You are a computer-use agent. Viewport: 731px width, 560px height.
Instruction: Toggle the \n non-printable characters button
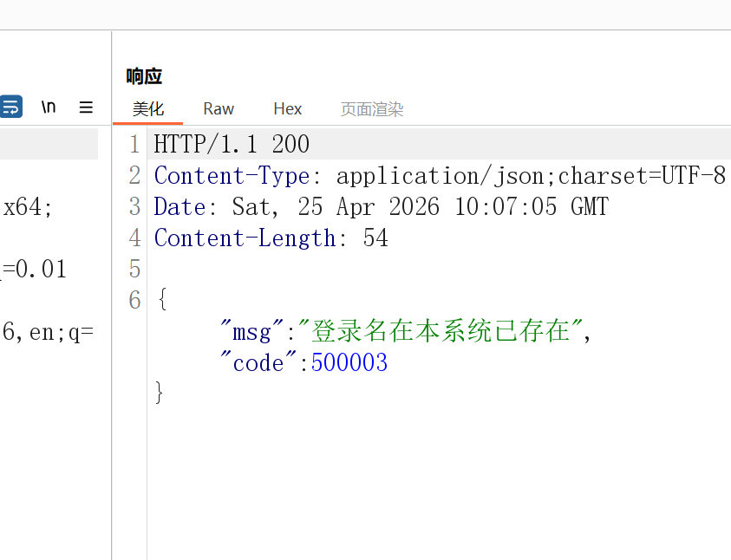49,107
